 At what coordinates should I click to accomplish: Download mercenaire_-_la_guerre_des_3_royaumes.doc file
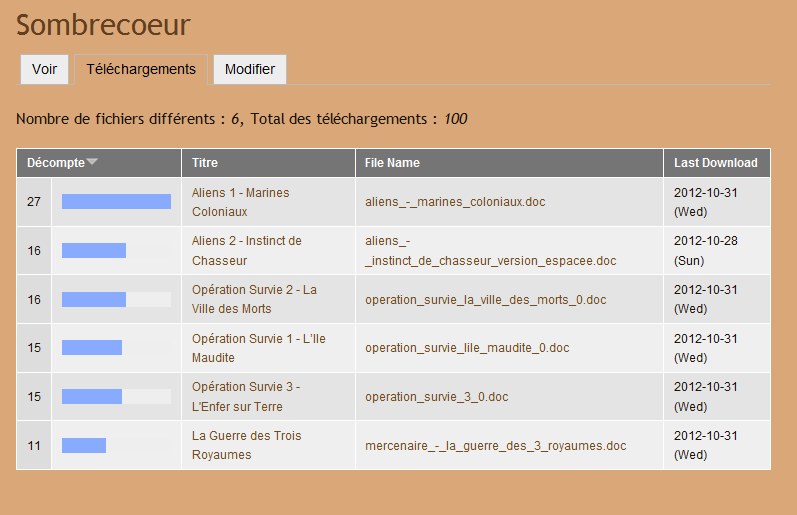[x=495, y=445]
